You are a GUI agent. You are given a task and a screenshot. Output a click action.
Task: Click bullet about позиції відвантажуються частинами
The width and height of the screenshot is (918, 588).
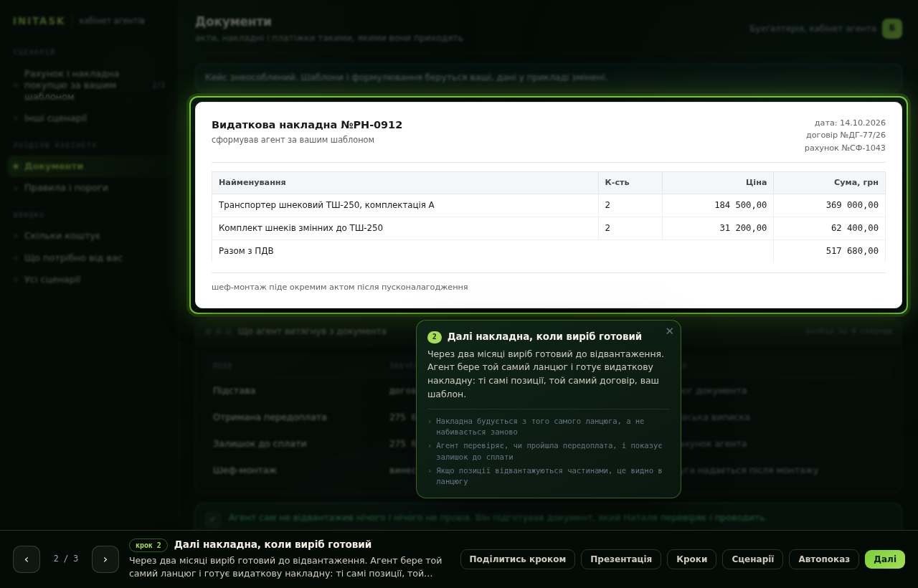click(x=549, y=476)
